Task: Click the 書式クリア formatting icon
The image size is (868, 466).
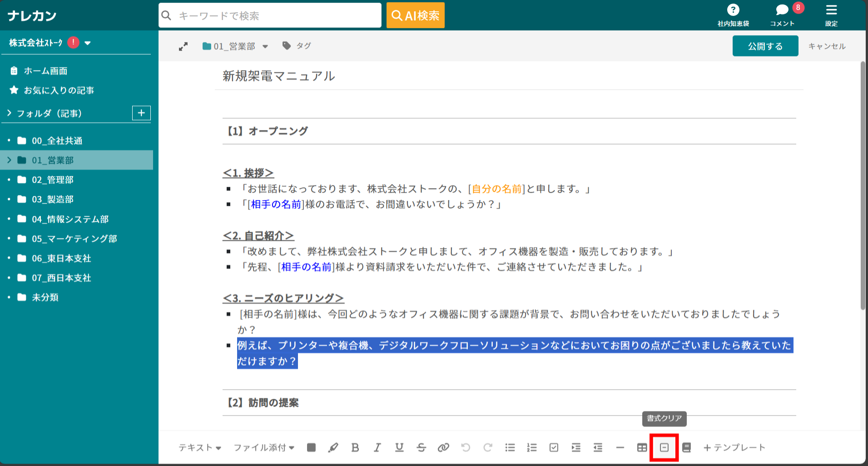Action: tap(664, 447)
